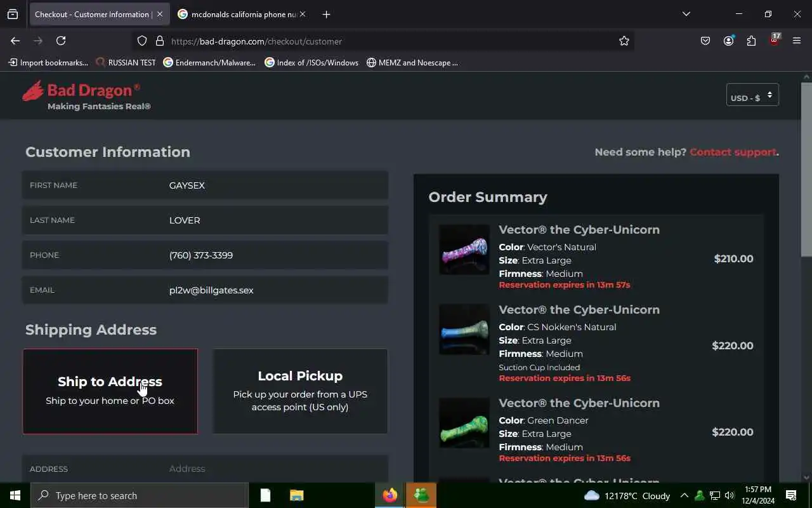
Task: Click the volume speaker icon
Action: tap(730, 495)
